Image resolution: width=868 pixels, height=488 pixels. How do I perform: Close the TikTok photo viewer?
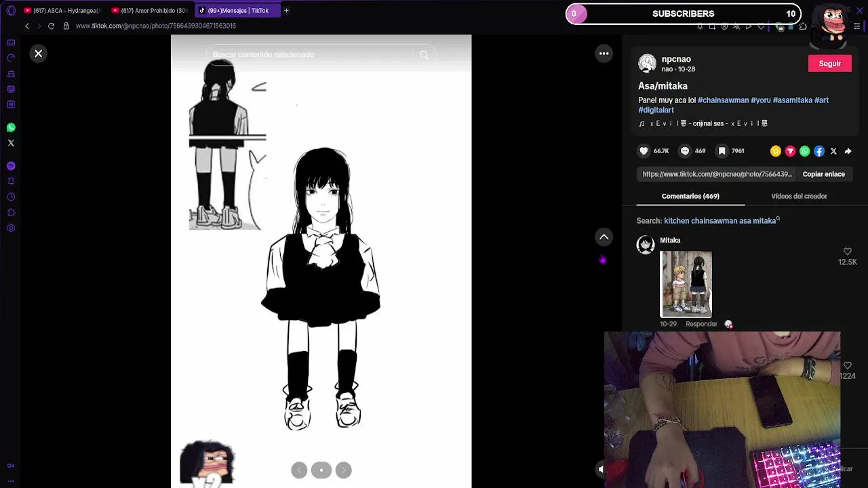pos(39,54)
